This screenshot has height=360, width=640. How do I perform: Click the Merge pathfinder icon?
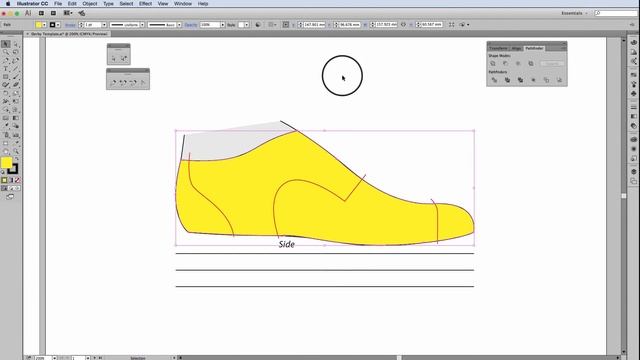(x=520, y=80)
